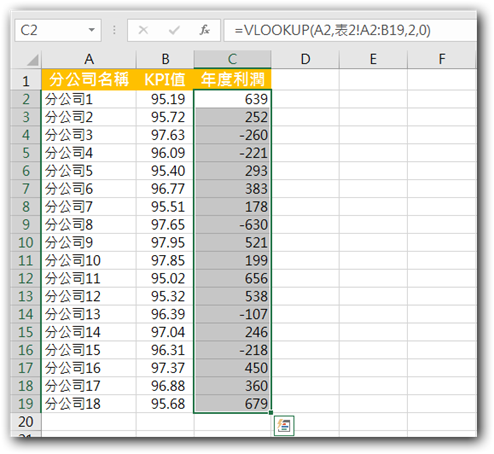This screenshot has width=494, height=454.
Task: Select cell 分公司3
Action: (89, 135)
